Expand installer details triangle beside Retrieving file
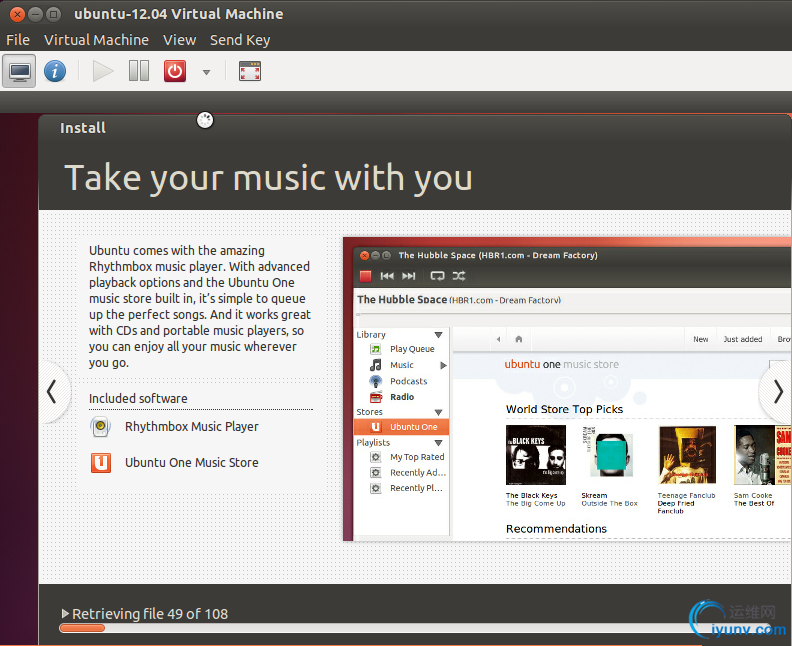Image resolution: width=792 pixels, height=646 pixels. [x=65, y=613]
